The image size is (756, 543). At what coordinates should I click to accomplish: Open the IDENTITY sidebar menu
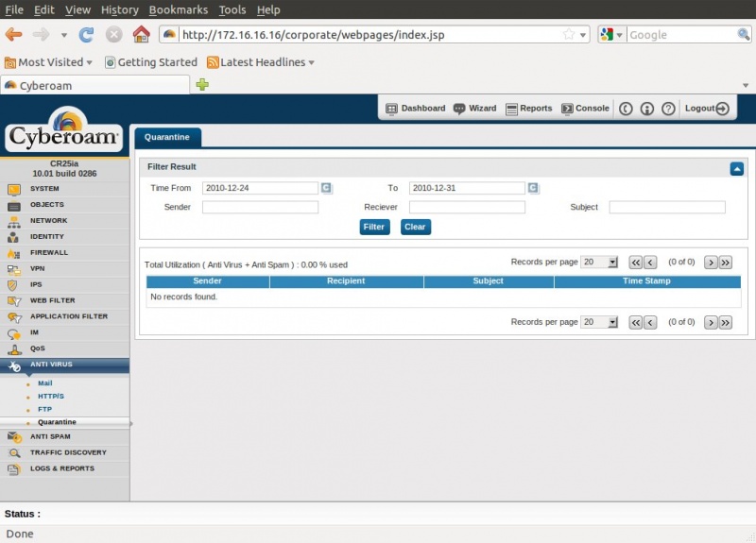click(64, 237)
